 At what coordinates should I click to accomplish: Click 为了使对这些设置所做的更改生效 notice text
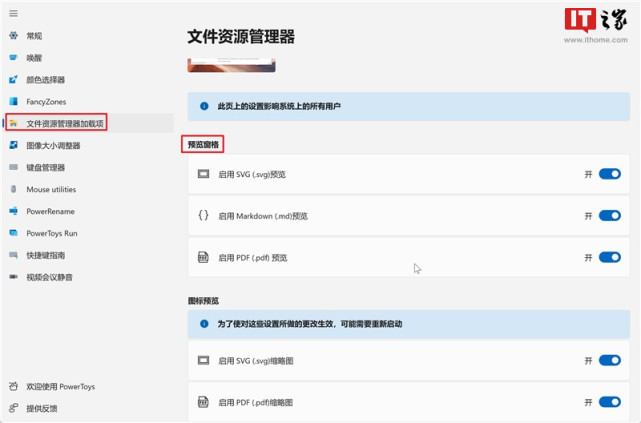coord(310,324)
